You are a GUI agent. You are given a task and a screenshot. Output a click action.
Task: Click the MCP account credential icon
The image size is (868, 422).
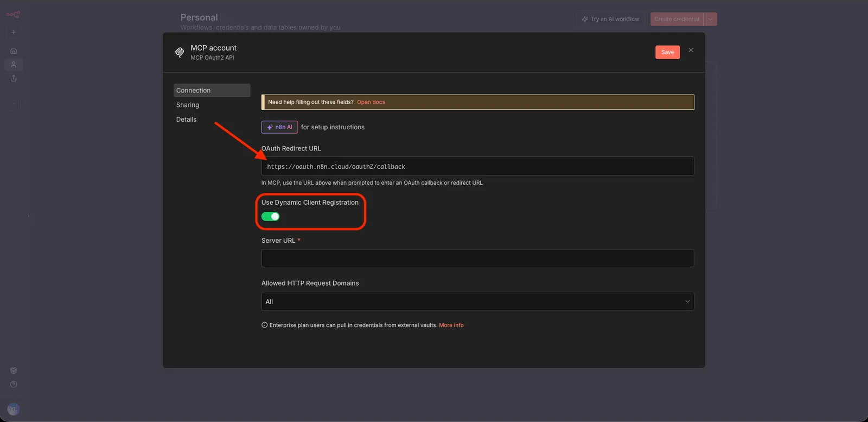coord(180,52)
